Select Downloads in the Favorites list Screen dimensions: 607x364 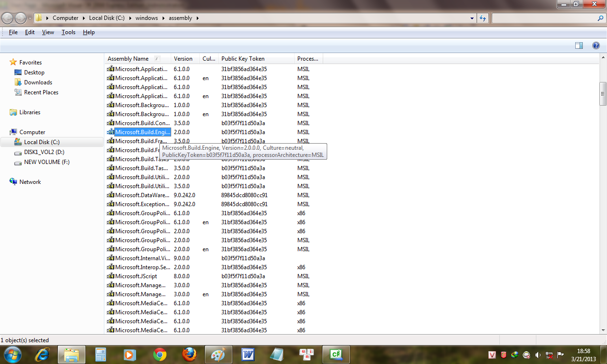pyautogui.click(x=38, y=82)
